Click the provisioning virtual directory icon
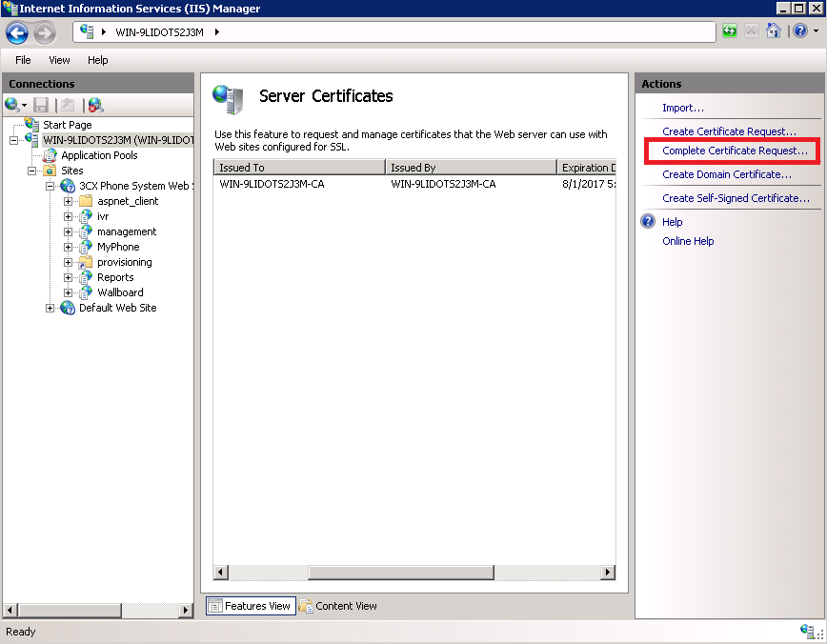Image resolution: width=827 pixels, height=644 pixels. pos(86,262)
